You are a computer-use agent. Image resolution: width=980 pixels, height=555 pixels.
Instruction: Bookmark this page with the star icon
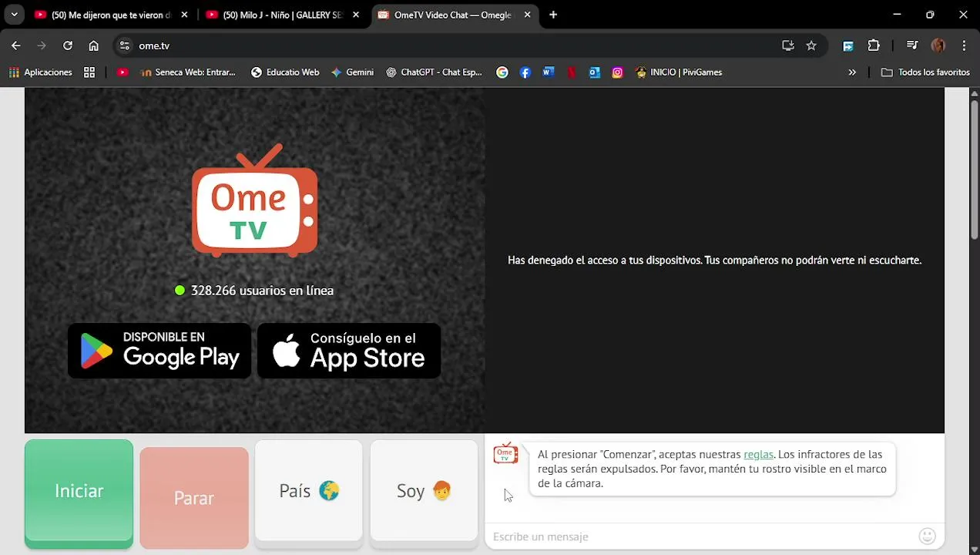point(811,45)
